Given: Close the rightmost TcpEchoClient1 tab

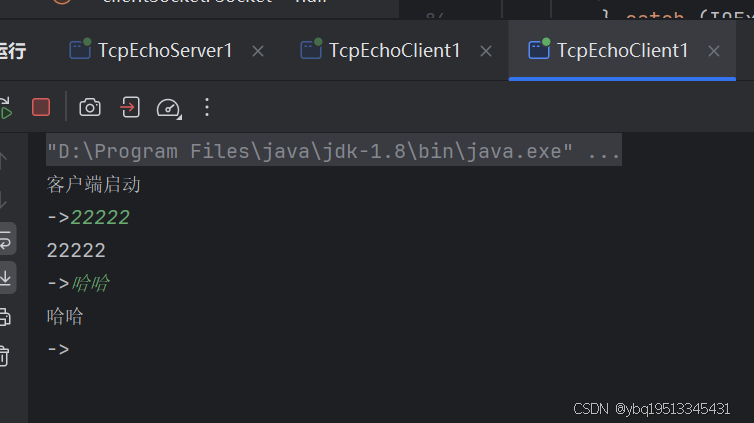Looking at the screenshot, I should click(x=715, y=50).
